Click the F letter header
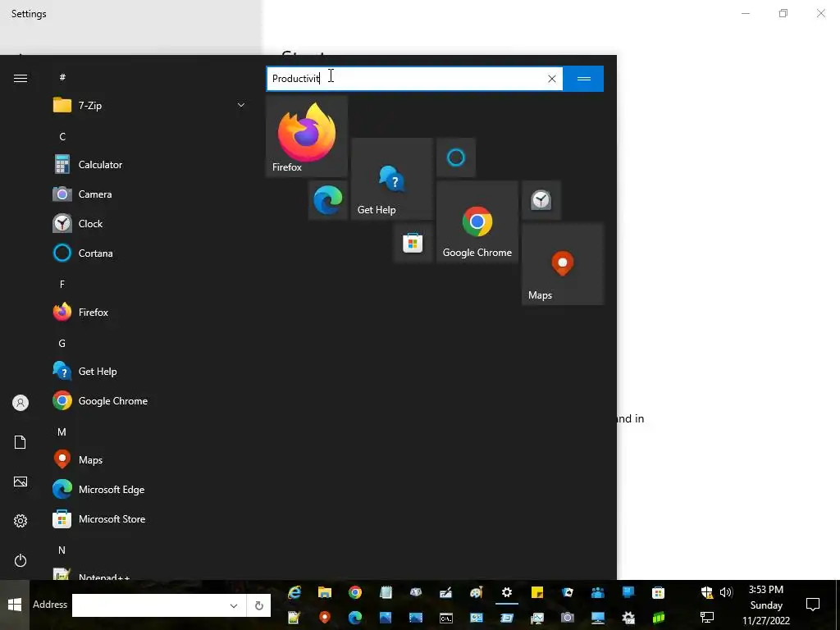The width and height of the screenshot is (840, 630). point(62,284)
